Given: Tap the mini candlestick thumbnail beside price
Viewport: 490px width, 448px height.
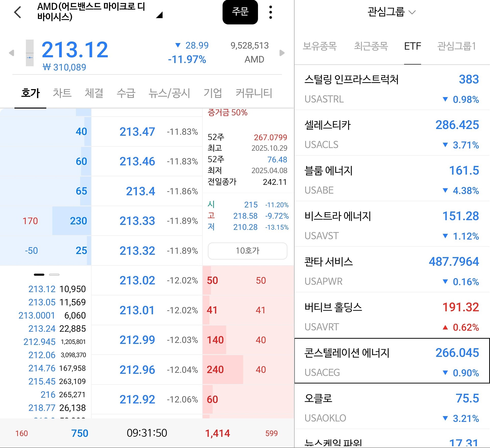Looking at the screenshot, I should tap(30, 53).
